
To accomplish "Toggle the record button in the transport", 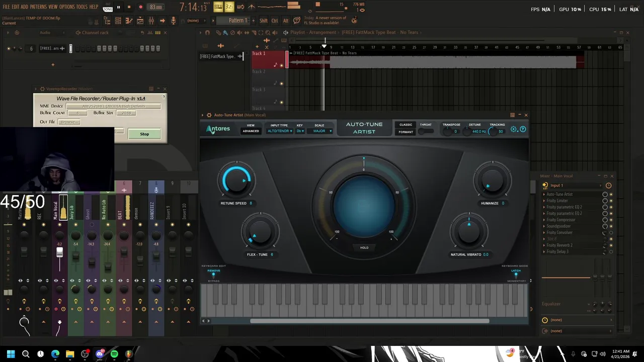I will [140, 7].
